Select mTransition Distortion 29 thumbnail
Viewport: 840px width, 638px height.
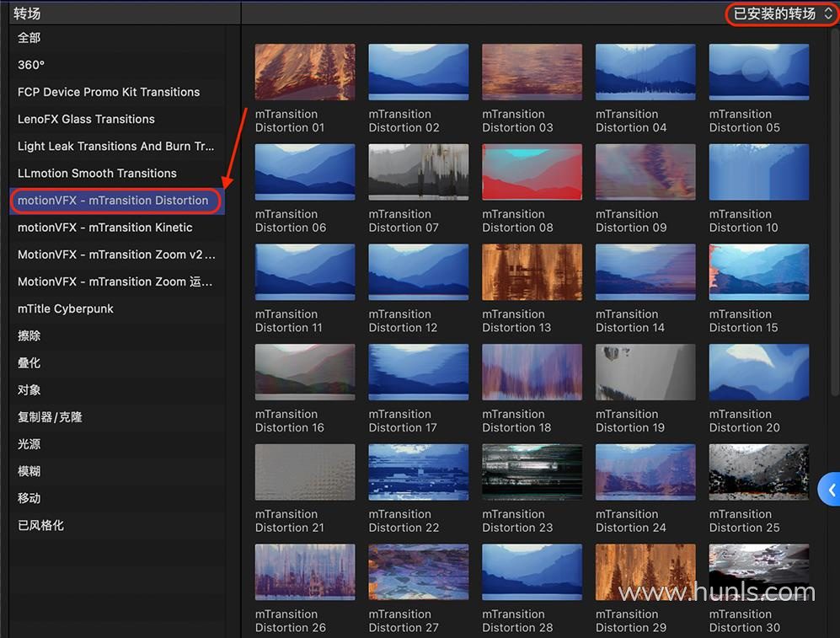pyautogui.click(x=645, y=572)
